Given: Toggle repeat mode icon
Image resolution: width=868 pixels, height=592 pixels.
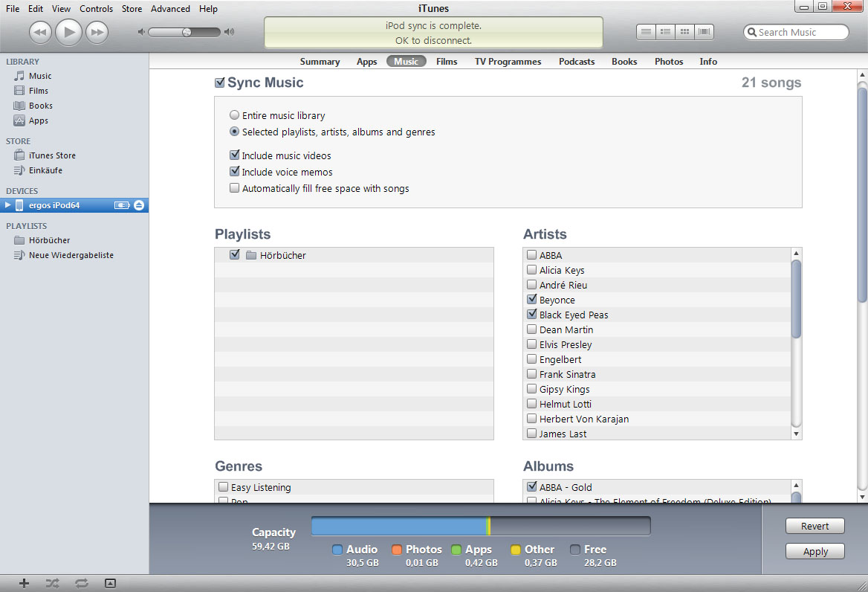Looking at the screenshot, I should [x=82, y=583].
